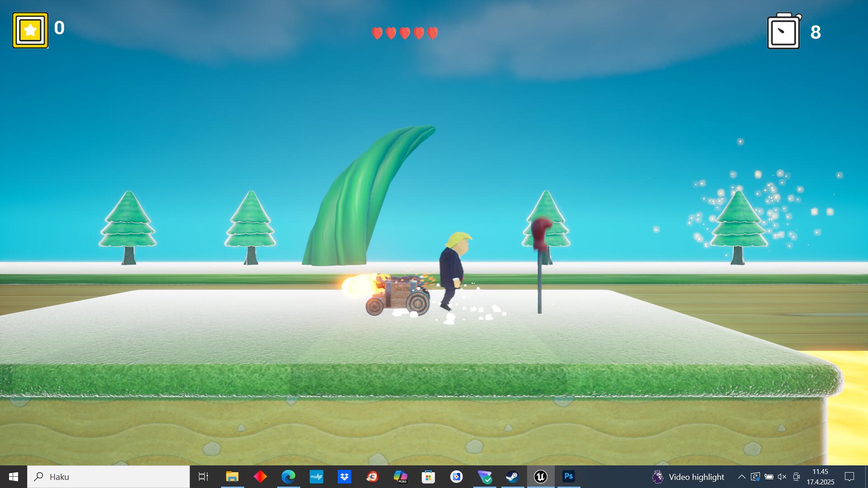The image size is (868, 488).
Task: Open the Photos app from the taskbar
Action: [457, 477]
